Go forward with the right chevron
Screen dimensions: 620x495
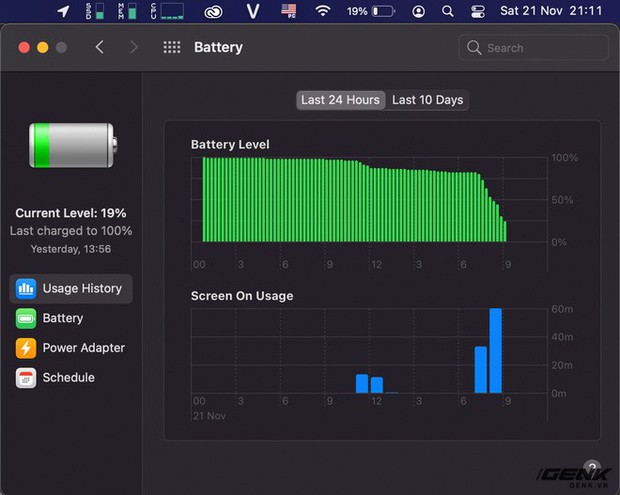(x=134, y=47)
